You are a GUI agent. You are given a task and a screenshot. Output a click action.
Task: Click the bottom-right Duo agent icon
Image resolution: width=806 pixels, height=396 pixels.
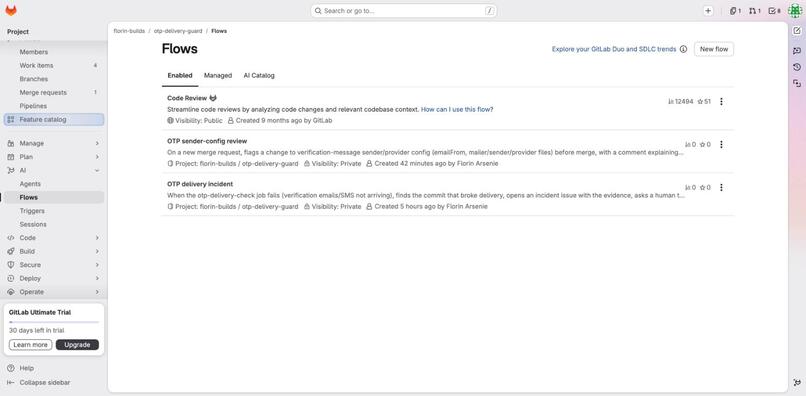[x=797, y=382]
